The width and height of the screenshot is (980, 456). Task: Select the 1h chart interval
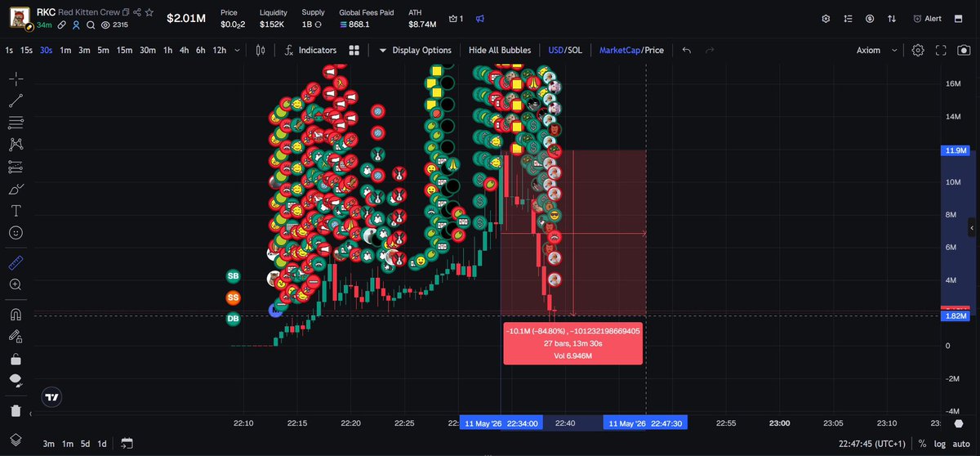point(167,50)
